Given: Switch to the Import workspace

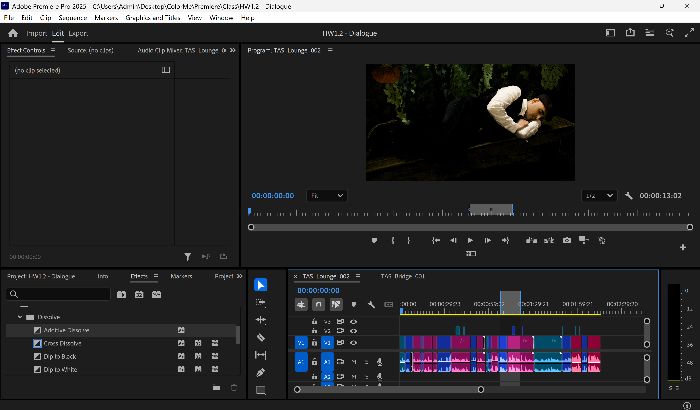Looking at the screenshot, I should tap(36, 33).
